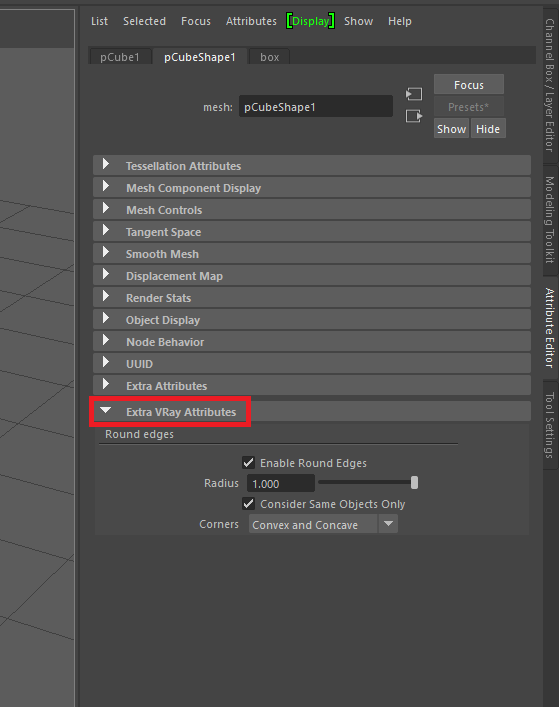
Task: Expand Mesh Component Display section
Action: (x=312, y=188)
